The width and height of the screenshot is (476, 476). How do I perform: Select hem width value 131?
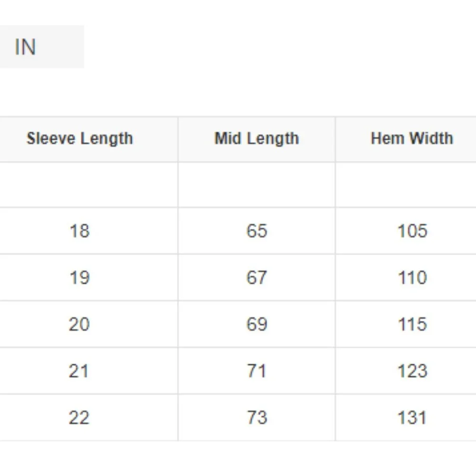[412, 417]
